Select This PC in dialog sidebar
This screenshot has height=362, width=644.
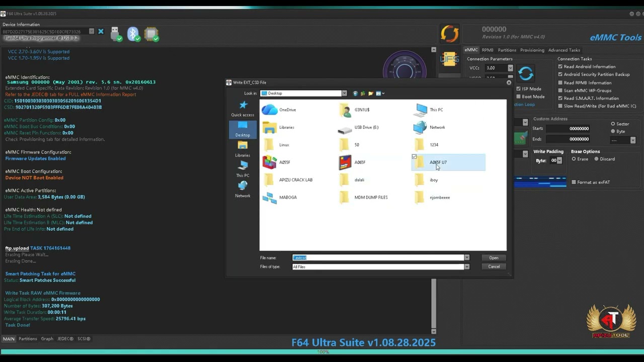pyautogui.click(x=243, y=169)
